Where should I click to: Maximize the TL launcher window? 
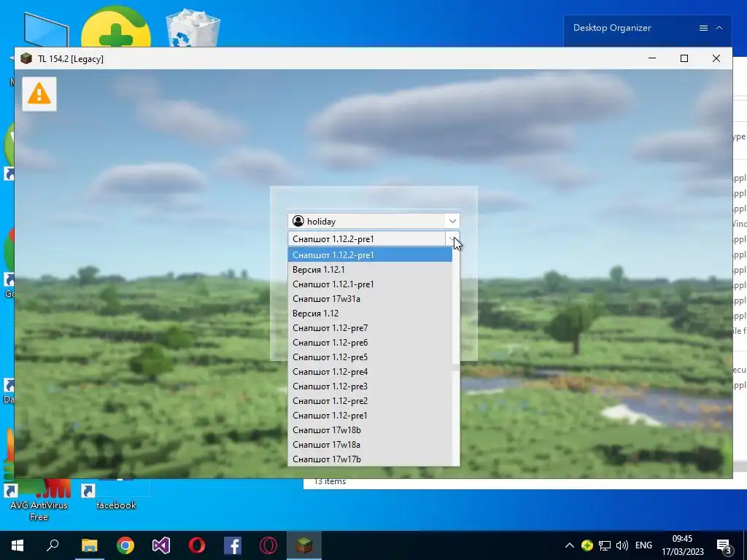click(684, 58)
